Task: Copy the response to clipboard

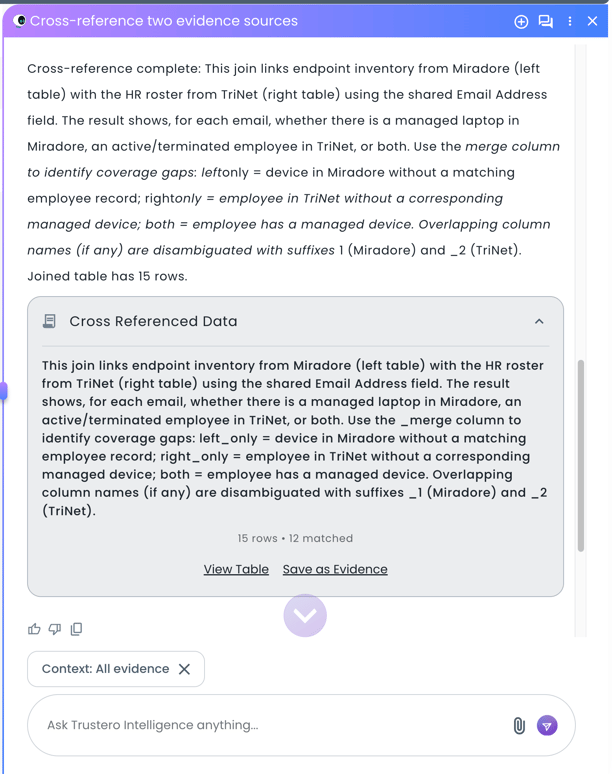Action: (x=76, y=629)
